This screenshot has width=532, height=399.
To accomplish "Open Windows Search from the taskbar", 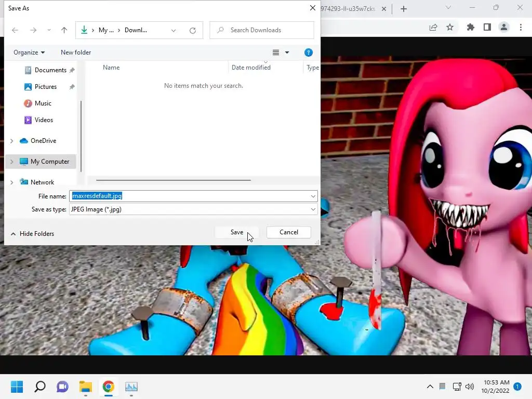I will (x=39, y=387).
